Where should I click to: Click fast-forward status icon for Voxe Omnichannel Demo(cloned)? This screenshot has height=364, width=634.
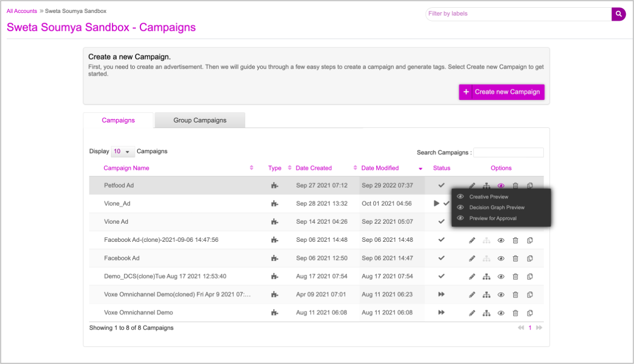coord(441,294)
